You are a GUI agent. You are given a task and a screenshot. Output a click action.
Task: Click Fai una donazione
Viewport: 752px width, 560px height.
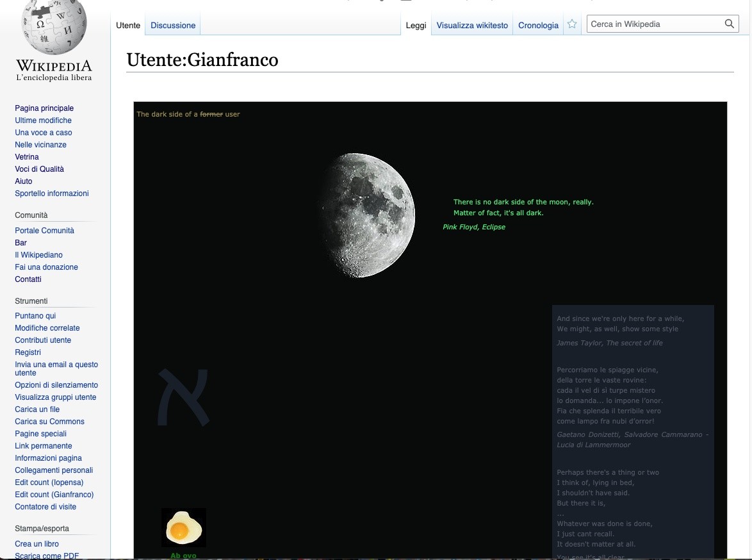pos(47,267)
